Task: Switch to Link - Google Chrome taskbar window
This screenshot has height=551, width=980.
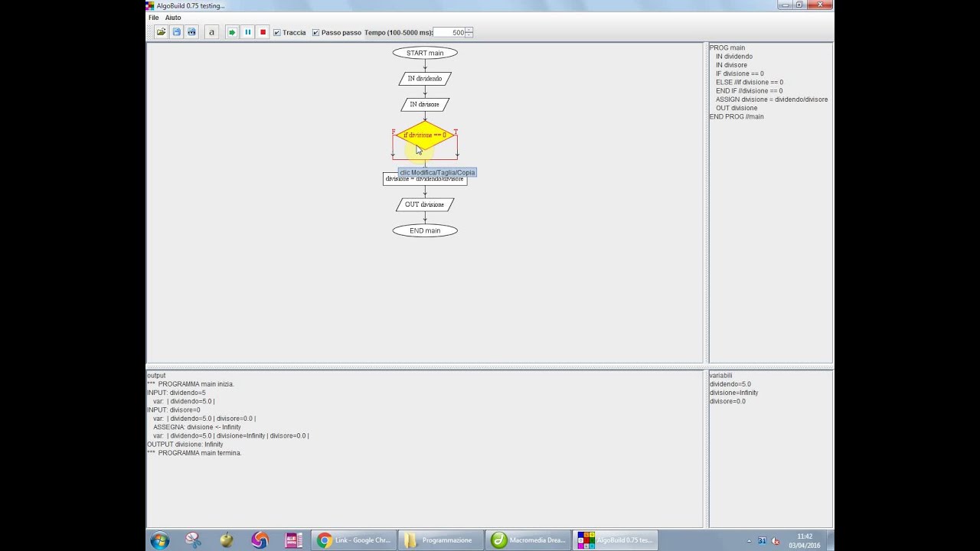Action: coord(354,540)
